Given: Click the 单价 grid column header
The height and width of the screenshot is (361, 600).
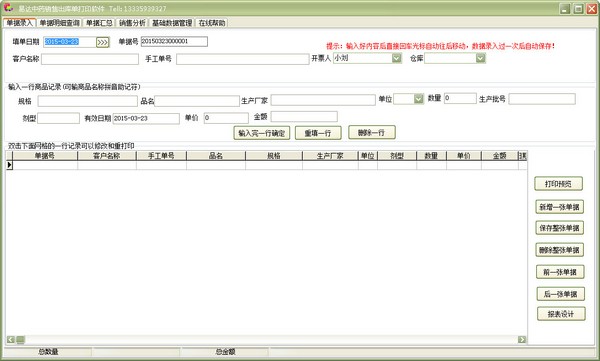Looking at the screenshot, I should [x=464, y=156].
